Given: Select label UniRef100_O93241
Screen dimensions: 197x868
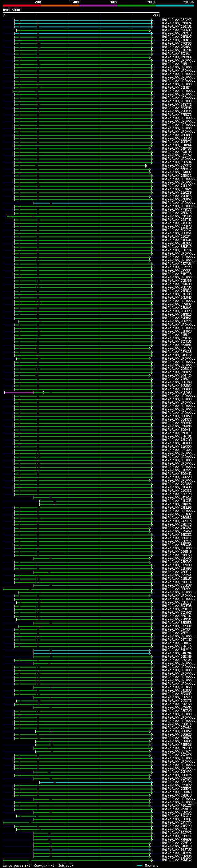Looking at the screenshot, I should tap(177, 575).
